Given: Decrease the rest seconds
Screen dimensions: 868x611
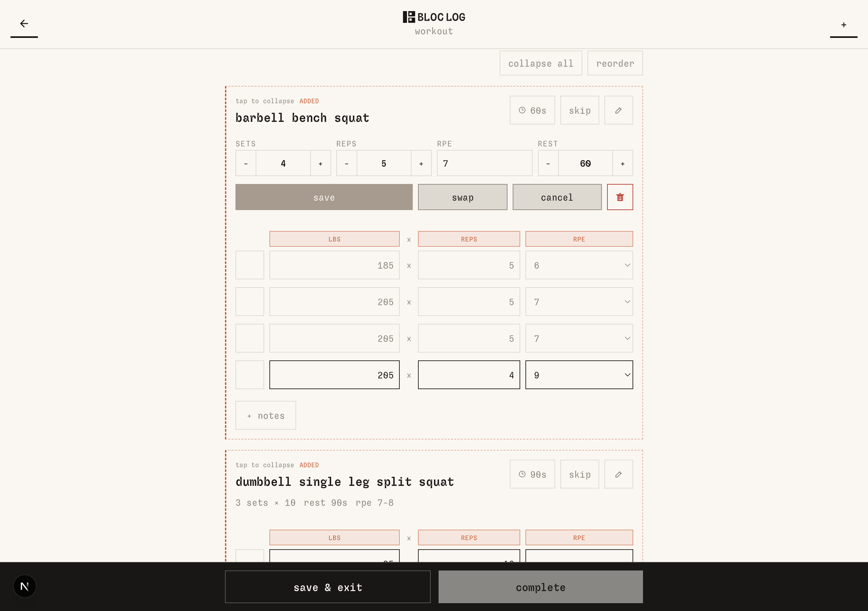Looking at the screenshot, I should pyautogui.click(x=548, y=163).
